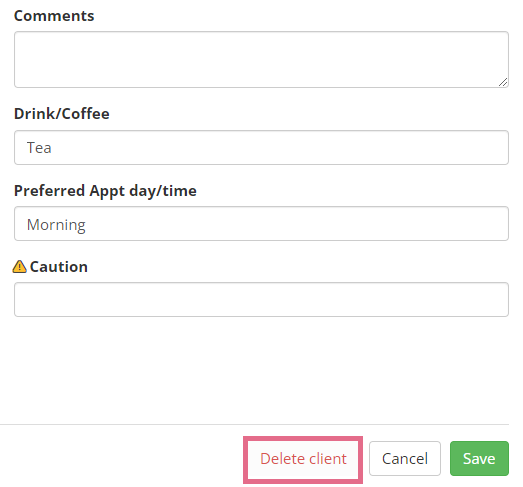Image resolution: width=523 pixels, height=487 pixels.
Task: Click the Preferred Appt day/time label
Action: pyautogui.click(x=105, y=191)
